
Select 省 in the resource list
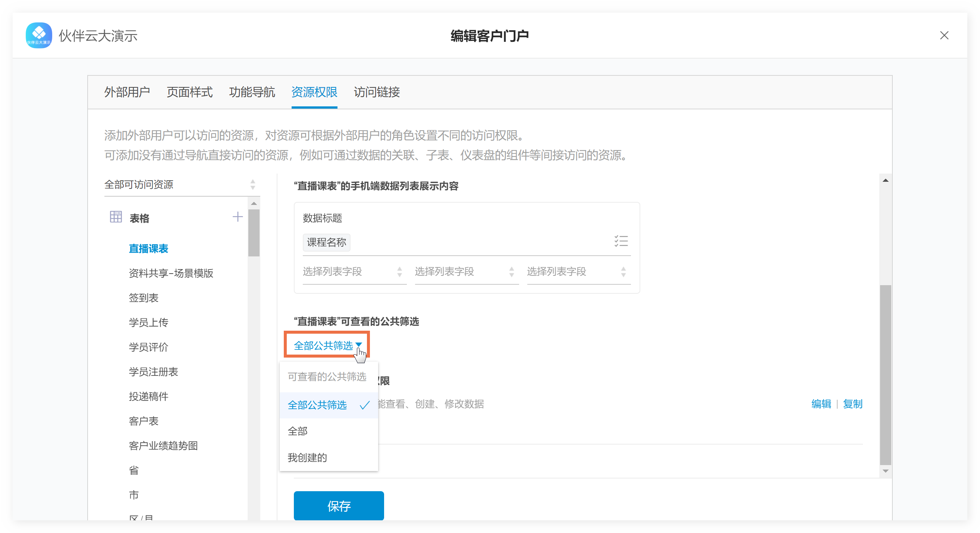(x=134, y=470)
